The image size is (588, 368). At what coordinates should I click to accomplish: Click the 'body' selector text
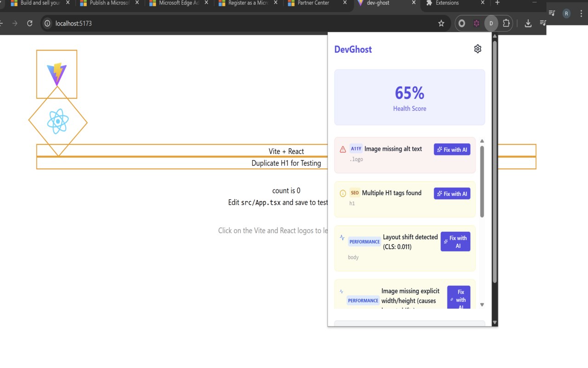point(353,257)
